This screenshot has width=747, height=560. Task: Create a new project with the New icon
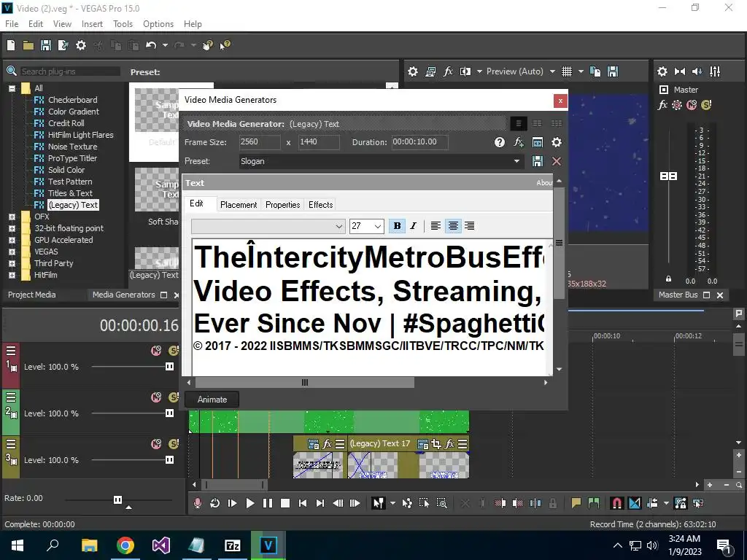point(11,45)
